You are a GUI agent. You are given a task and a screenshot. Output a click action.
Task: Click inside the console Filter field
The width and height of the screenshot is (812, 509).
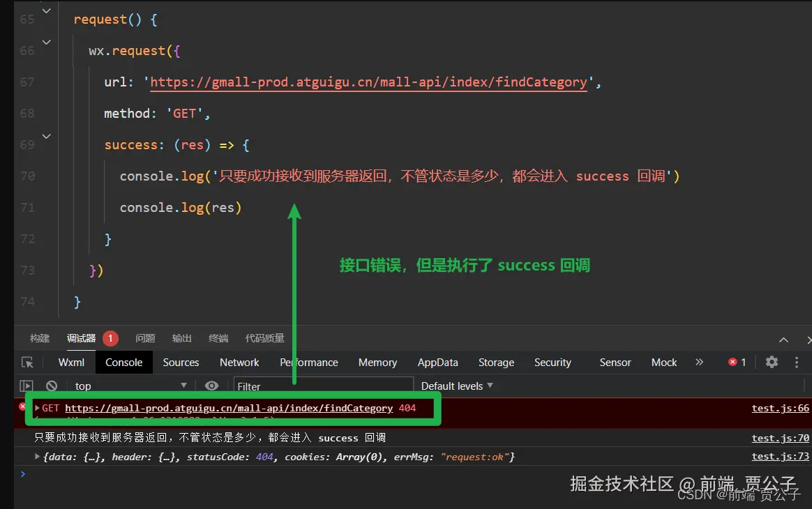321,386
